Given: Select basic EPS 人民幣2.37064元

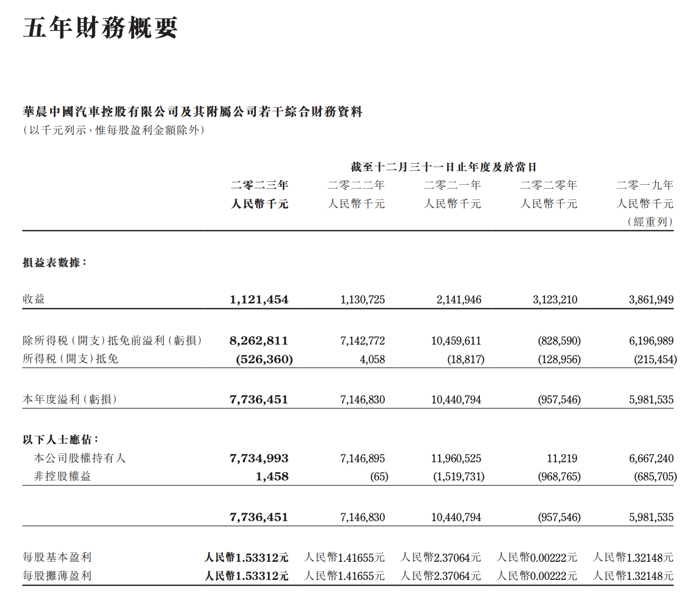Looking at the screenshot, I should pyautogui.click(x=440, y=557).
